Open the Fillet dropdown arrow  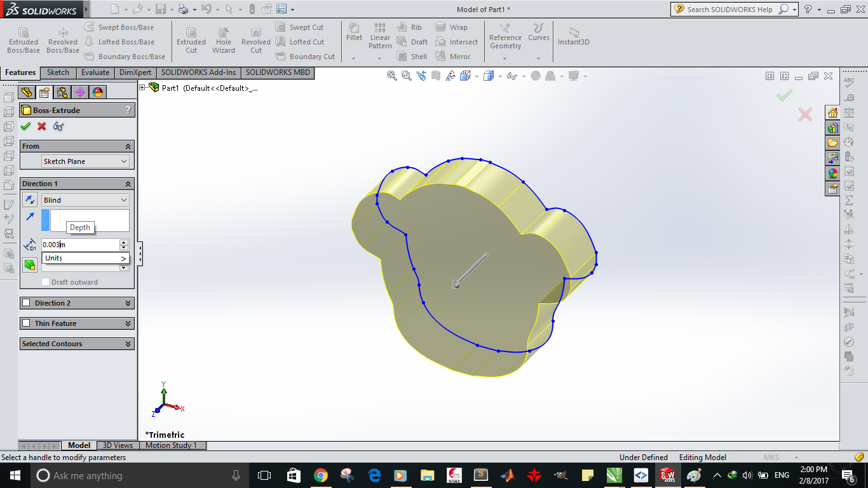coord(353,58)
